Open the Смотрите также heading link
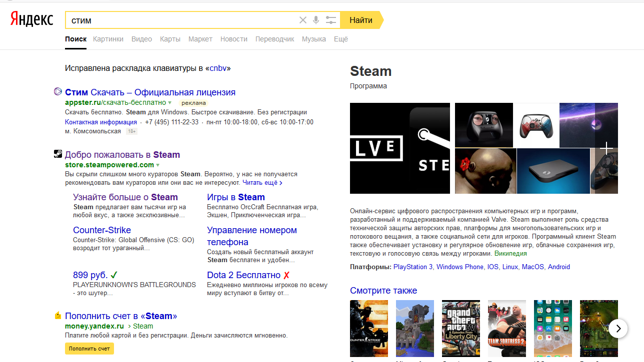 [383, 291]
